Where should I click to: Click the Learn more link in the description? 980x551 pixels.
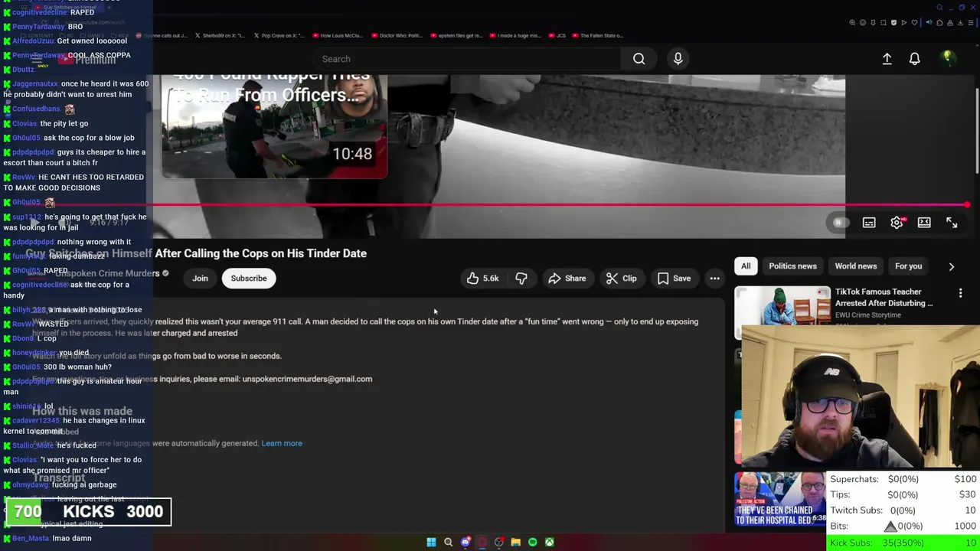point(282,443)
